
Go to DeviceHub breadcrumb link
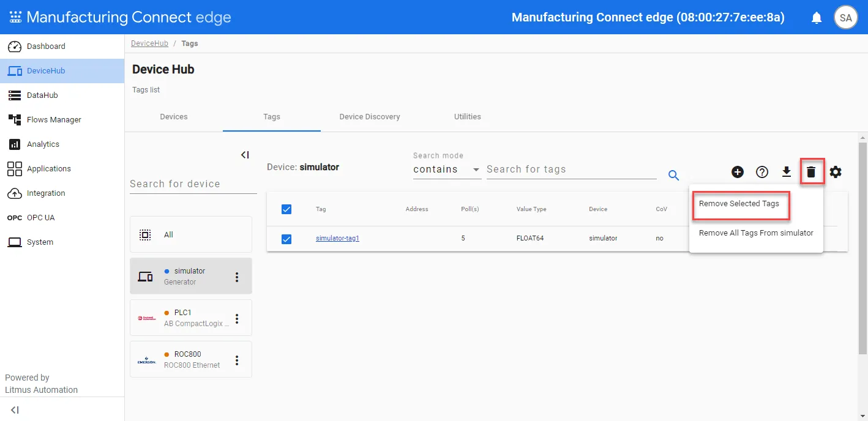149,43
